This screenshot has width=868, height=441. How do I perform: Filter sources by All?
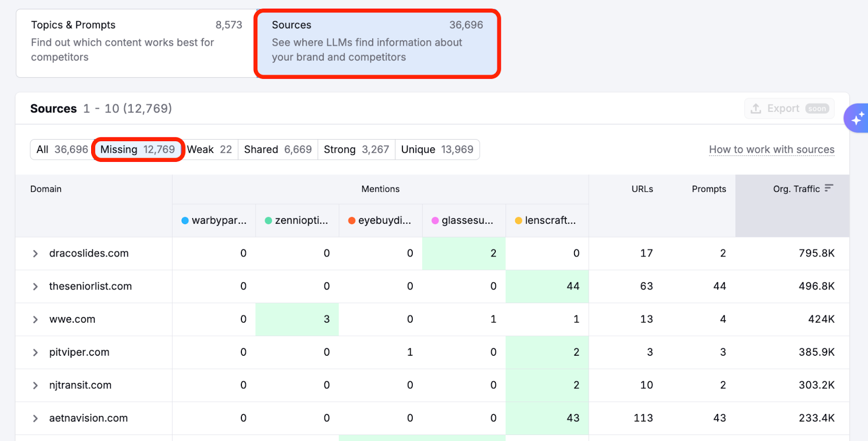click(62, 149)
